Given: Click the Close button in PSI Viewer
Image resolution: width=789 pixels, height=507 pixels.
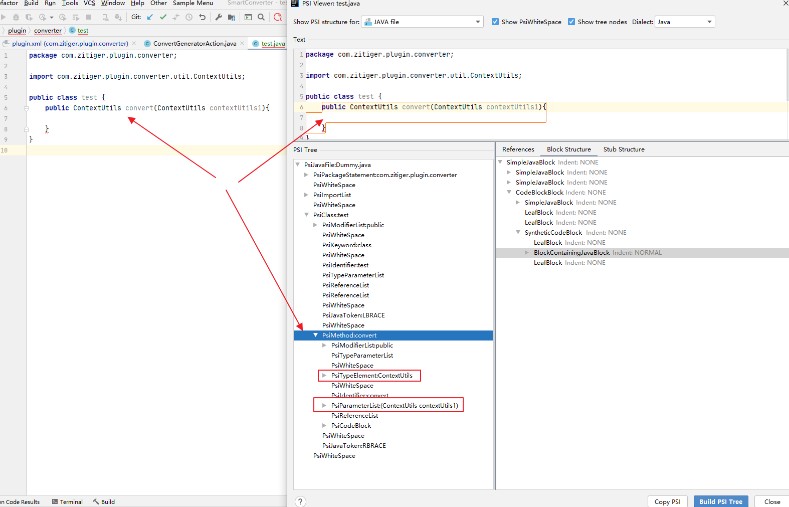Looking at the screenshot, I should [x=772, y=501].
